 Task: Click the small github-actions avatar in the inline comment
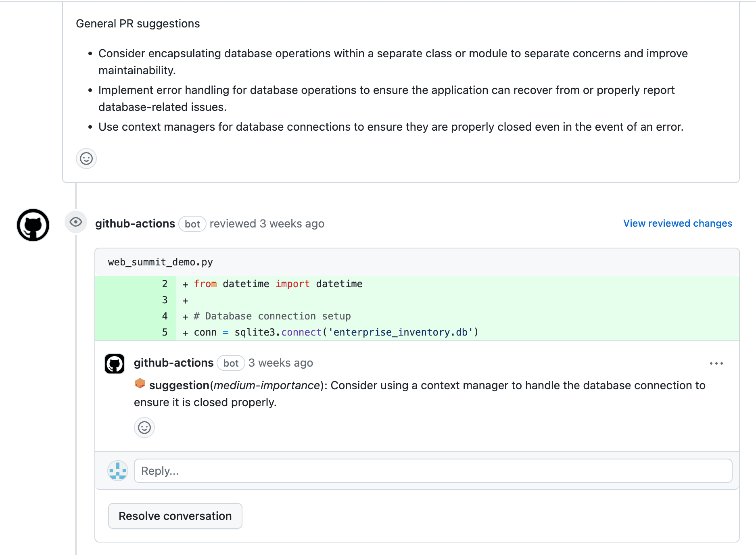(115, 364)
